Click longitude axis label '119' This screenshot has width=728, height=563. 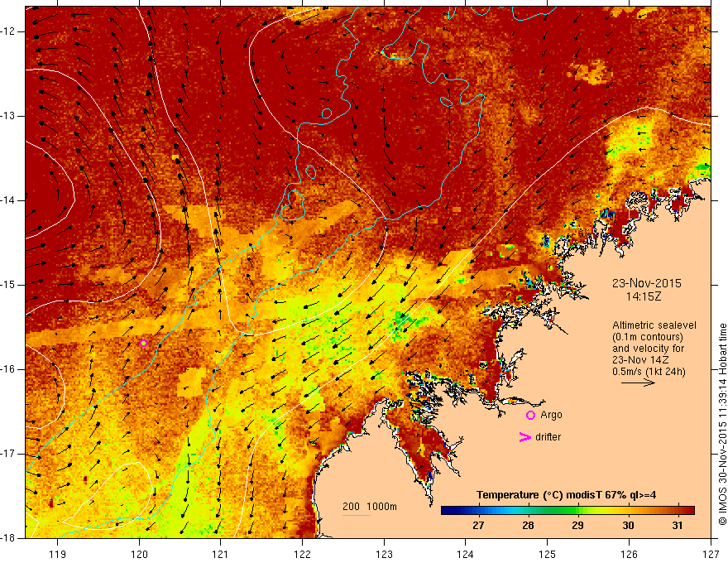[58, 555]
